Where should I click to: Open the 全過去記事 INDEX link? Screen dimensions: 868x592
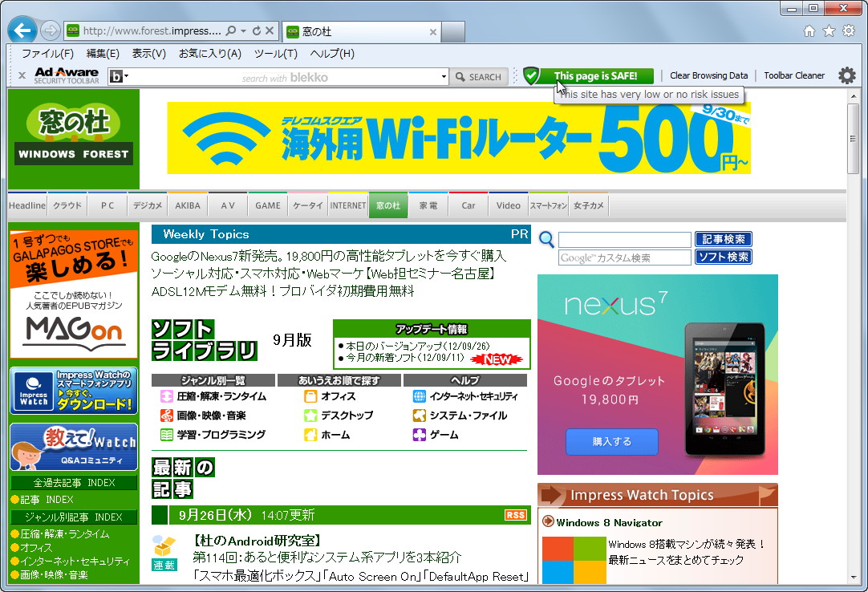tap(73, 483)
